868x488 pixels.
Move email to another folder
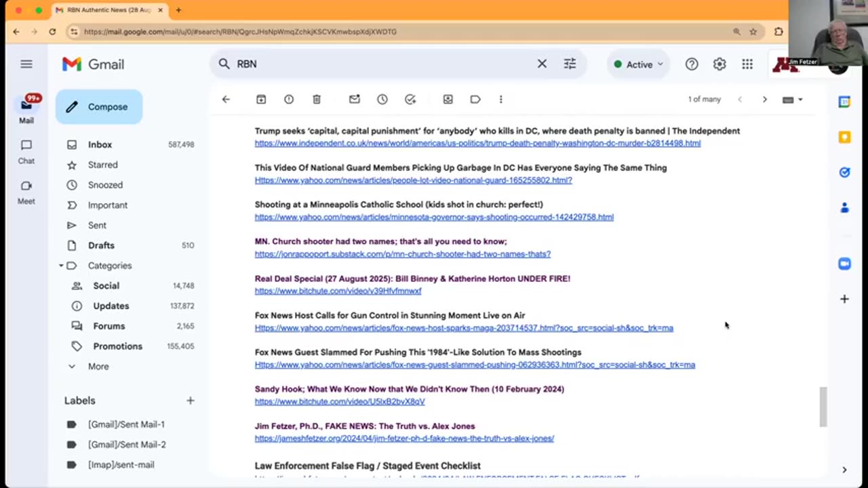[448, 100]
